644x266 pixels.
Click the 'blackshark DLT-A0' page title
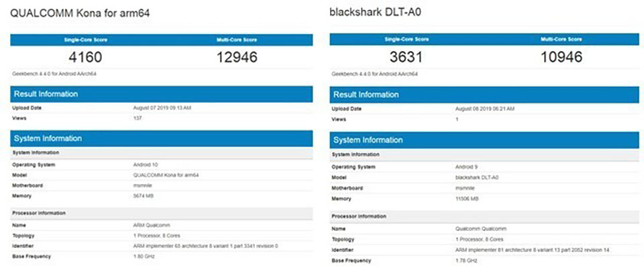click(376, 12)
